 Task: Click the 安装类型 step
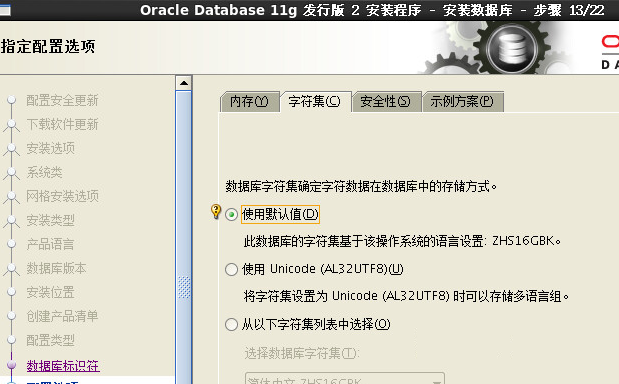pos(50,220)
